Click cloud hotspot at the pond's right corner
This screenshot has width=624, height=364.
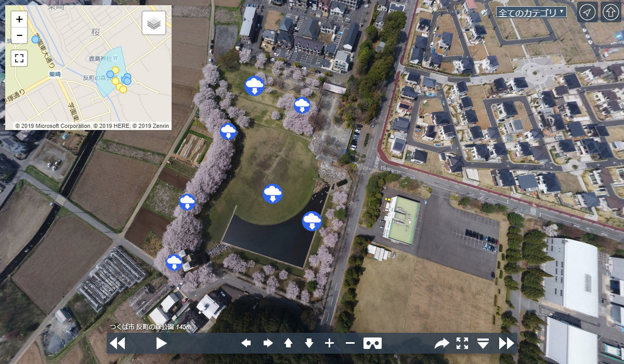pos(312,221)
